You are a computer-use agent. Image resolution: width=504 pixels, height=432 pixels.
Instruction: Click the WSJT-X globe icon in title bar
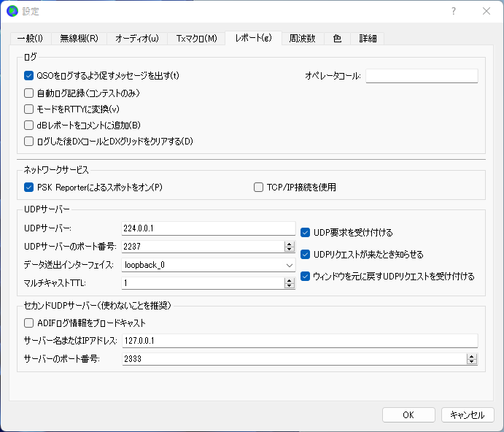pos(12,11)
